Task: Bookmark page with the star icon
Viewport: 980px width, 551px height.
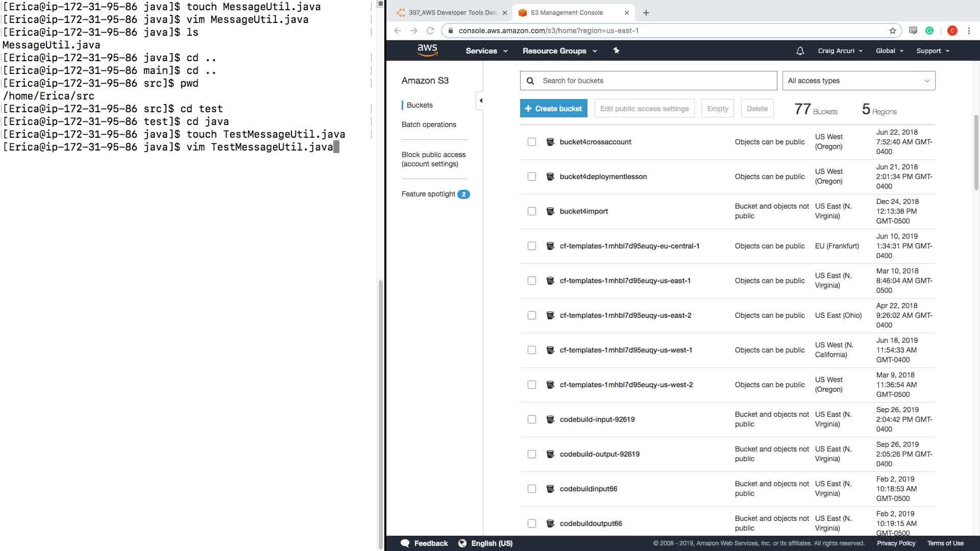Action: pyautogui.click(x=892, y=31)
